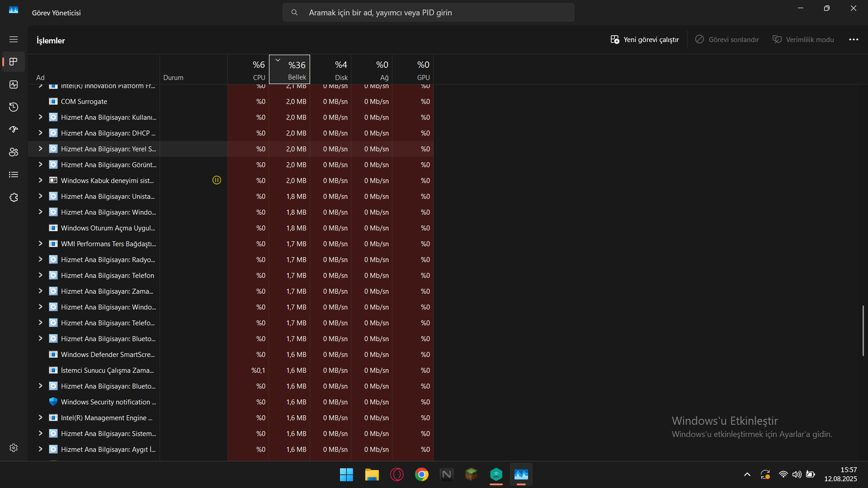This screenshot has height=488, width=868.
Task: Open the volume tray icon
Action: (x=797, y=474)
